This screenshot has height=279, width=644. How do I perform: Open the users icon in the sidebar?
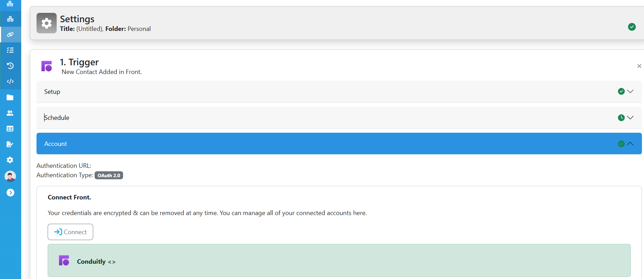tap(10, 113)
